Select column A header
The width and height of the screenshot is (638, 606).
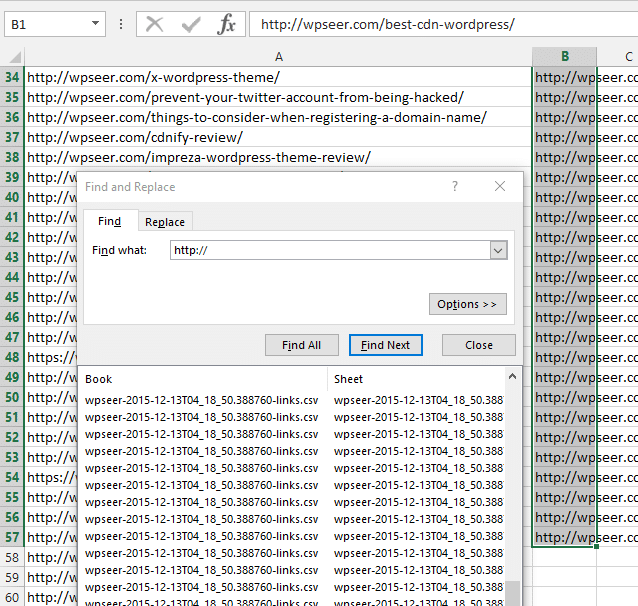[278, 57]
